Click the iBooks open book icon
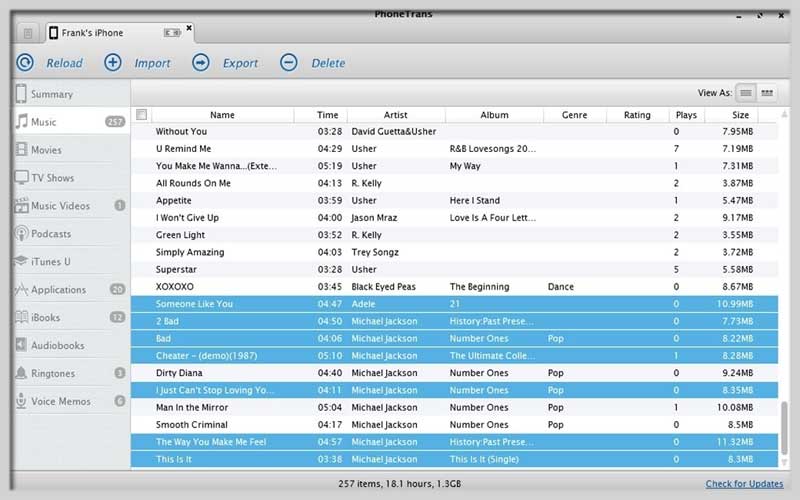This screenshot has height=500, width=800. 21,317
